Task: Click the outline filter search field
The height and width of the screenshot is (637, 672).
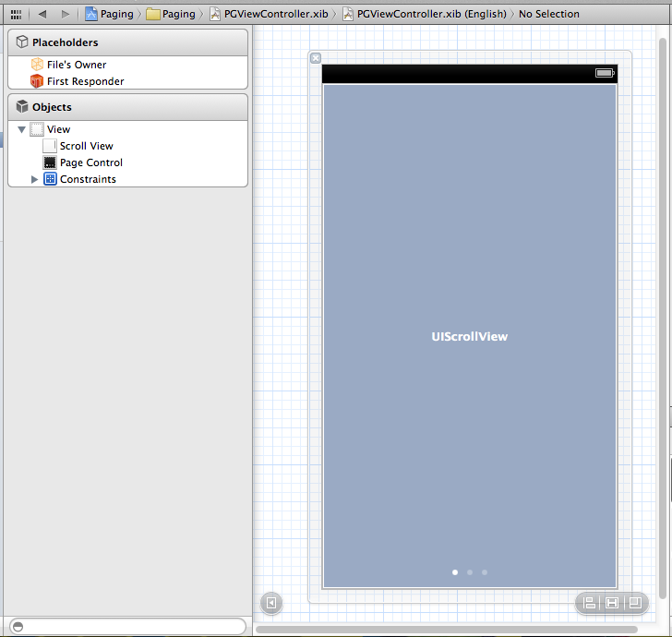Action: pos(127,627)
